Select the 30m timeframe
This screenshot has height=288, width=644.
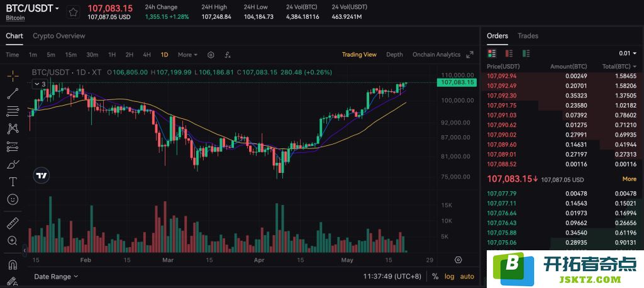point(92,55)
